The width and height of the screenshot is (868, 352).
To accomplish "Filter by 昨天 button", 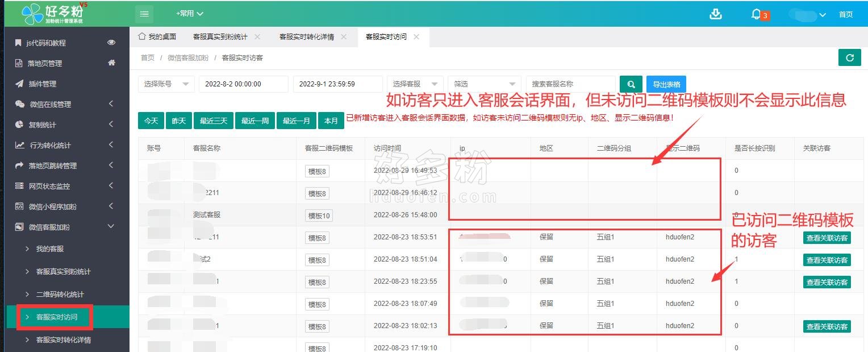I will coord(178,121).
